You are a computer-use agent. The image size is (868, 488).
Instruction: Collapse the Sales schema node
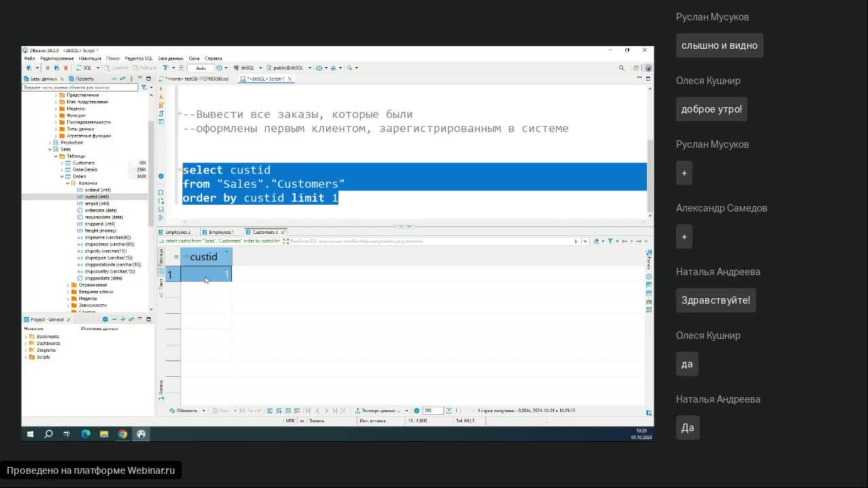(50, 149)
